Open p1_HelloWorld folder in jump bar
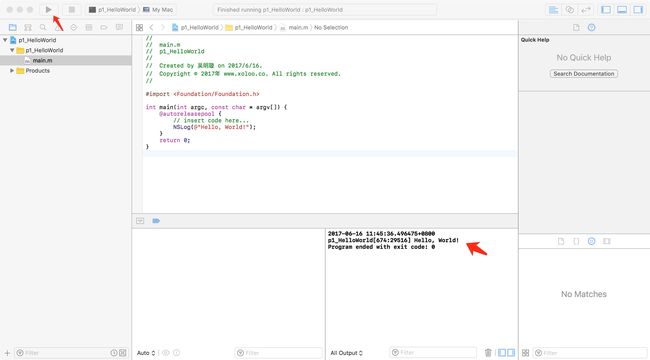The height and width of the screenshot is (360, 650). [x=249, y=27]
